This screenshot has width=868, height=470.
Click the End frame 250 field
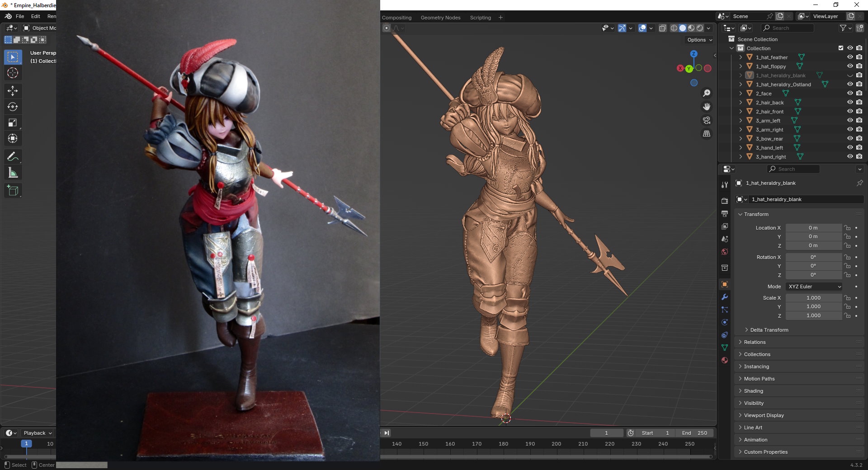click(696, 433)
